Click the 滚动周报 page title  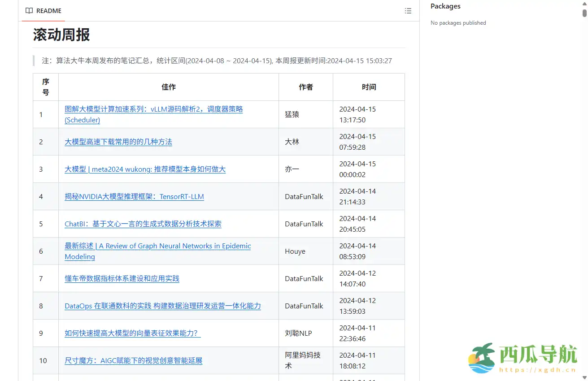[x=61, y=34]
